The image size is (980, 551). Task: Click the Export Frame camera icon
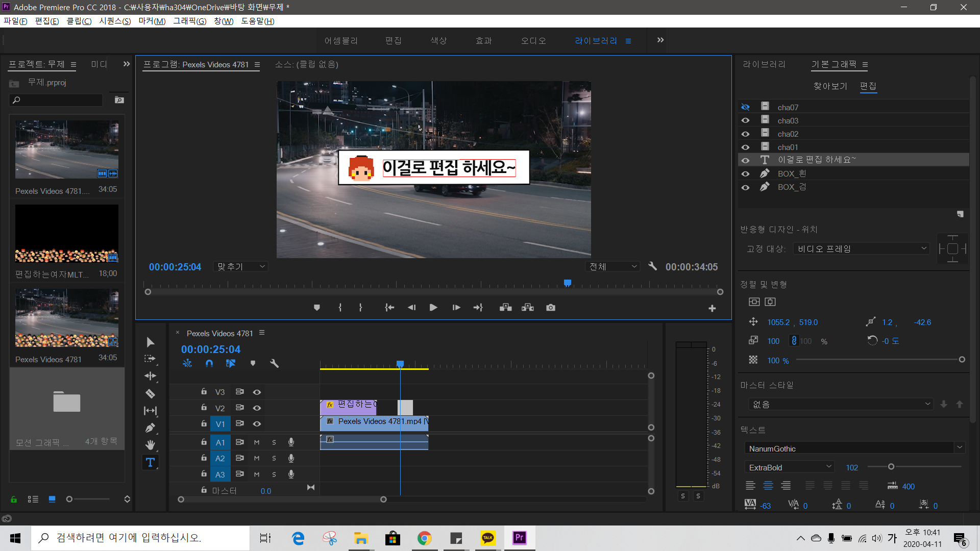click(x=551, y=308)
